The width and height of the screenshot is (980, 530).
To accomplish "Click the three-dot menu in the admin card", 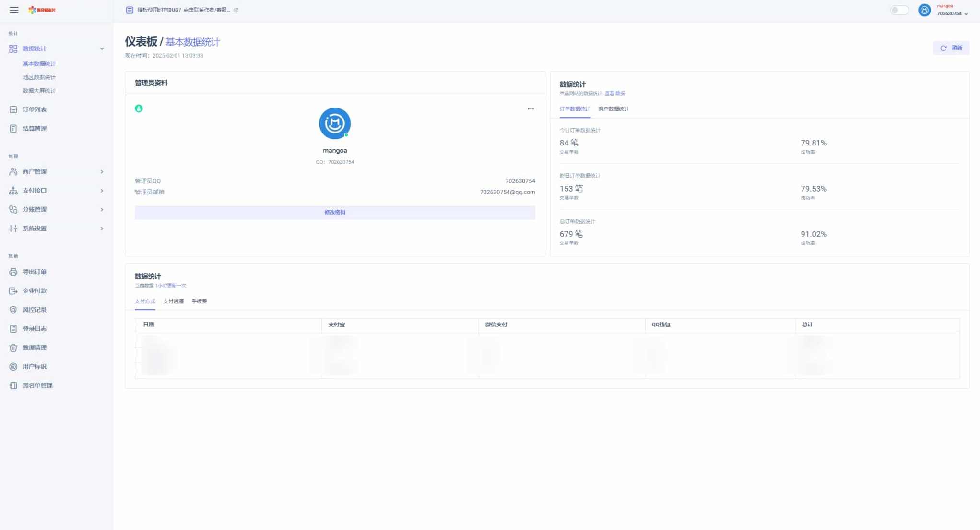I will click(x=531, y=109).
